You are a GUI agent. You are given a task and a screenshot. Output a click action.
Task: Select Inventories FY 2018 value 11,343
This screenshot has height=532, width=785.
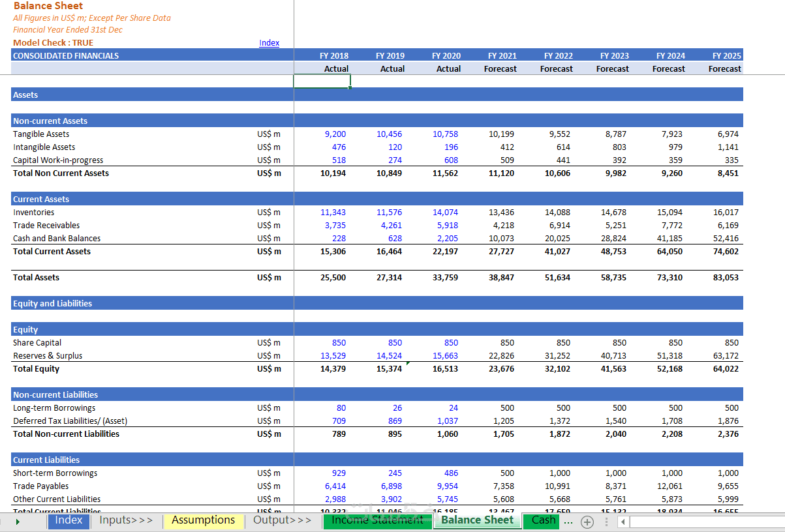tap(333, 213)
